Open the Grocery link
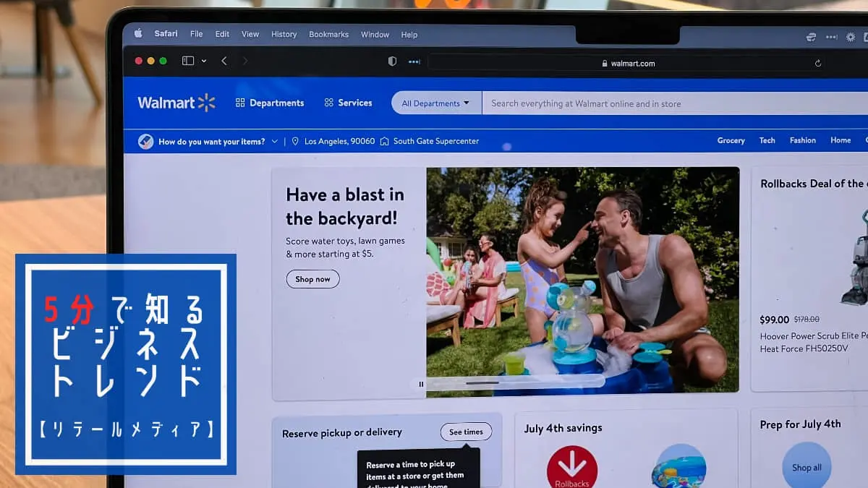The width and height of the screenshot is (868, 488). coord(731,140)
